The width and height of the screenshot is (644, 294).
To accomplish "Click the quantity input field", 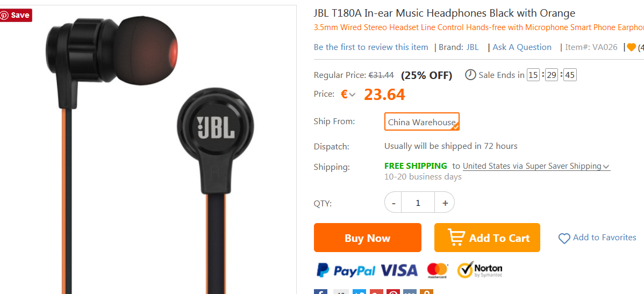I will [x=418, y=203].
